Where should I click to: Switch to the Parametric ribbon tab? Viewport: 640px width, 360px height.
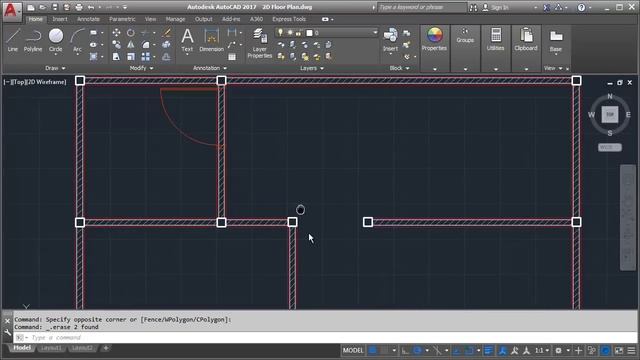coord(122,19)
